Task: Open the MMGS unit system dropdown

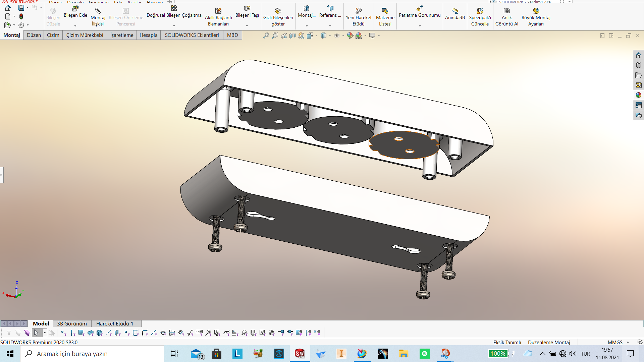Action: (x=628, y=342)
